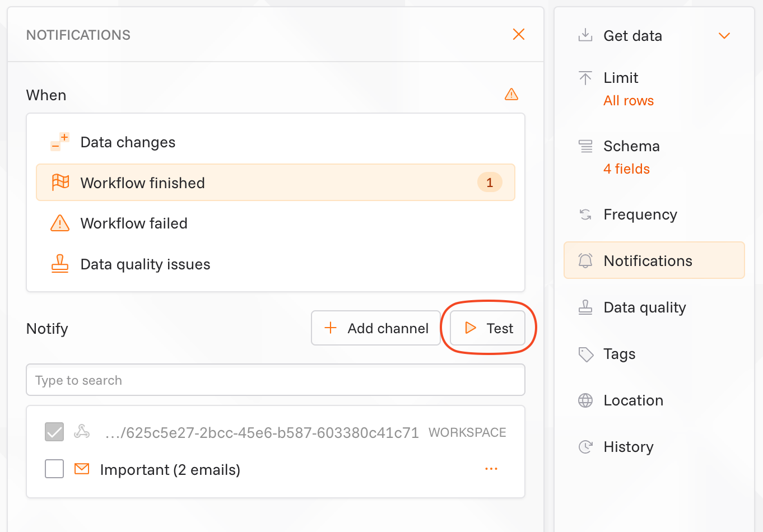
Task: Select the Workflow failed trigger
Action: coord(276,223)
